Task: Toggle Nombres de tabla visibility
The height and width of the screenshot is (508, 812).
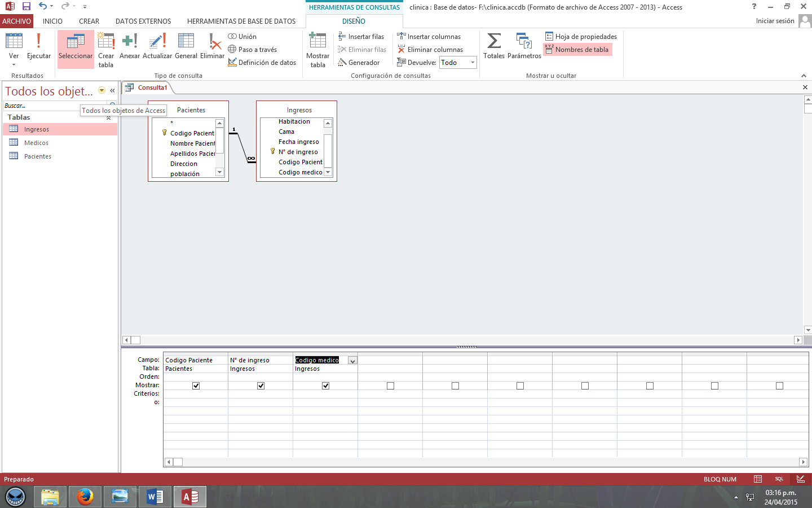Action: tap(577, 50)
